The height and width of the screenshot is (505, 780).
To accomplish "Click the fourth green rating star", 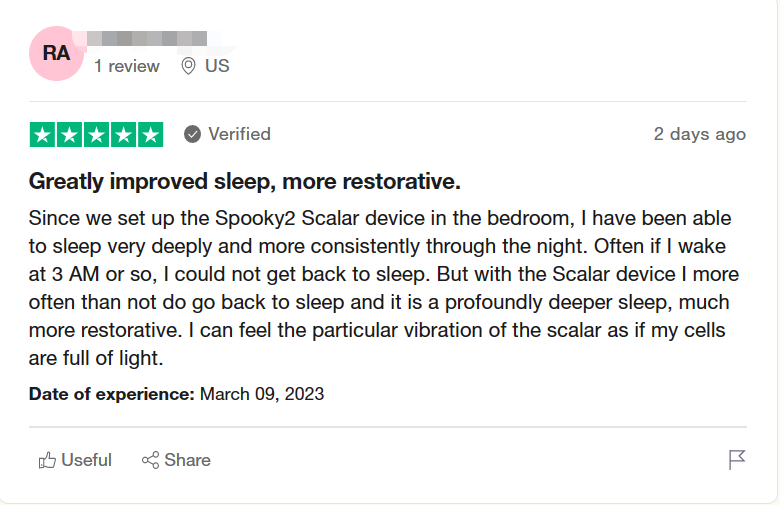I will tap(123, 134).
